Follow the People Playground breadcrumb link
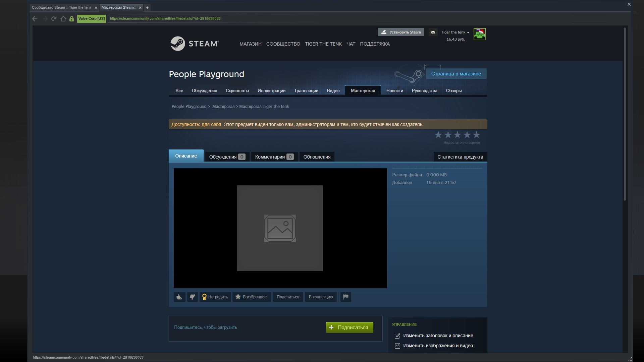Image resolution: width=644 pixels, height=362 pixels. coord(189,106)
